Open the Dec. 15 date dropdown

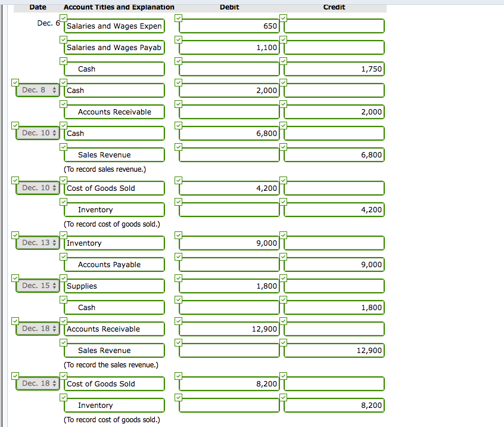tap(38, 286)
